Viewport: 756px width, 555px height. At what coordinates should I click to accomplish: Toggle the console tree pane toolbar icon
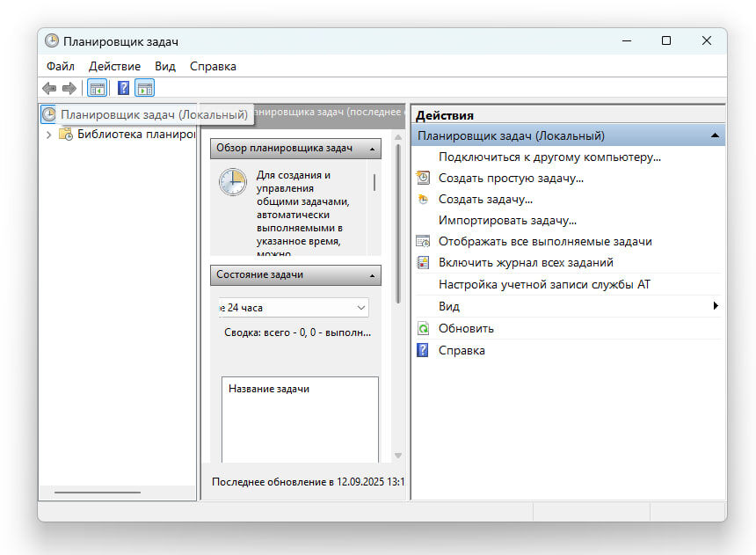point(97,88)
